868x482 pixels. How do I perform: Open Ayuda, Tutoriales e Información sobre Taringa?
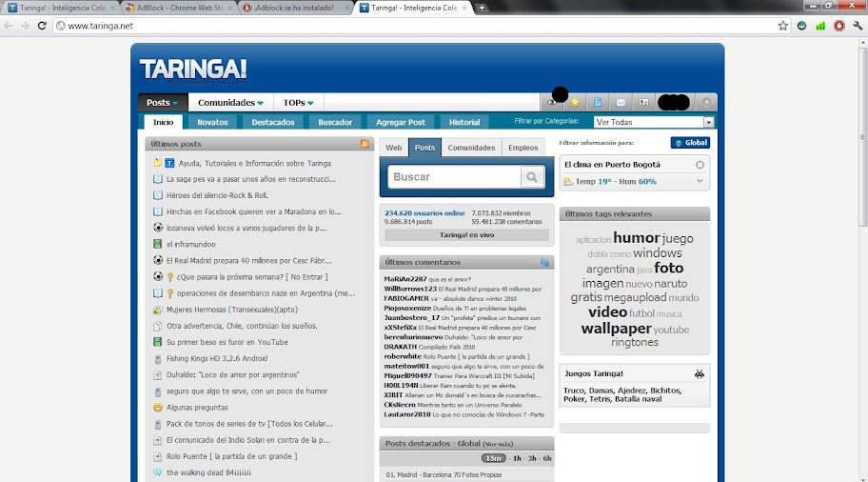tap(255, 164)
